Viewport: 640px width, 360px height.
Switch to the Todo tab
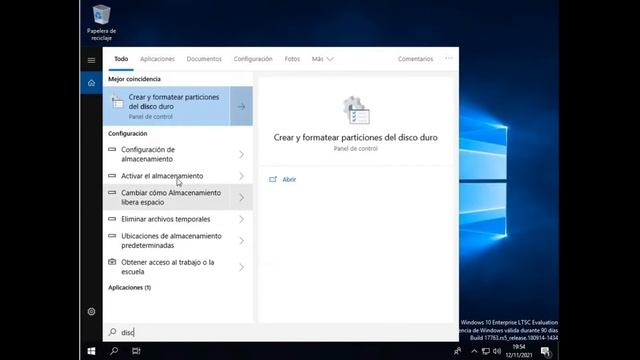pyautogui.click(x=121, y=59)
